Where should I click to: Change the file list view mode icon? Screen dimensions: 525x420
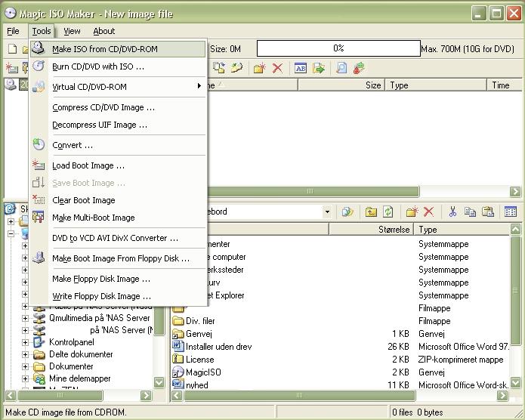pyautogui.click(x=511, y=212)
